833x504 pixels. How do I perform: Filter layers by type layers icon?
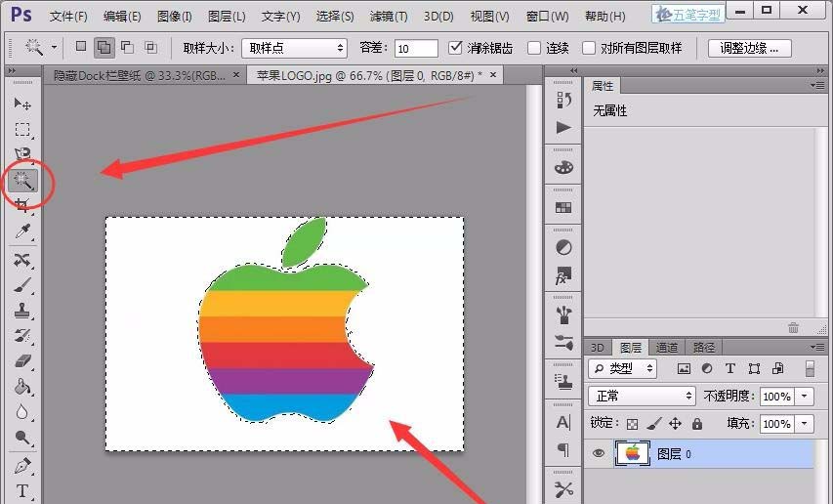[x=730, y=368]
